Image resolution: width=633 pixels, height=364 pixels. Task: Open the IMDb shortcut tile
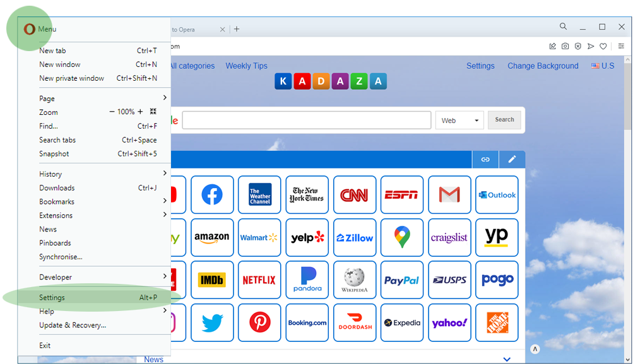click(212, 279)
